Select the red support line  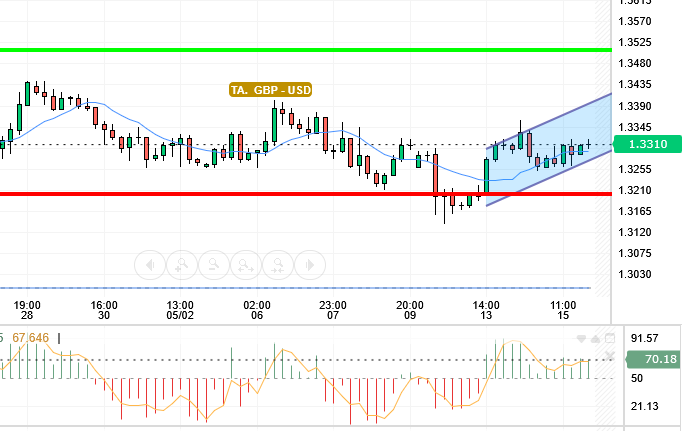[x=306, y=194]
